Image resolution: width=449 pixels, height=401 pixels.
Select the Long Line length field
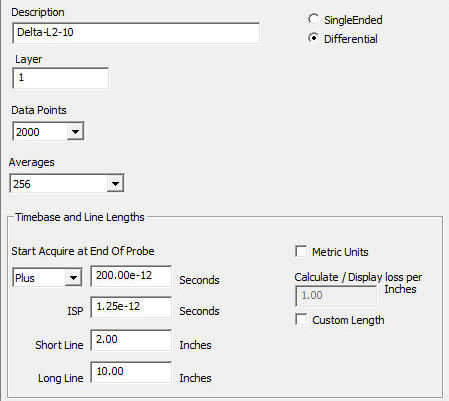(131, 372)
